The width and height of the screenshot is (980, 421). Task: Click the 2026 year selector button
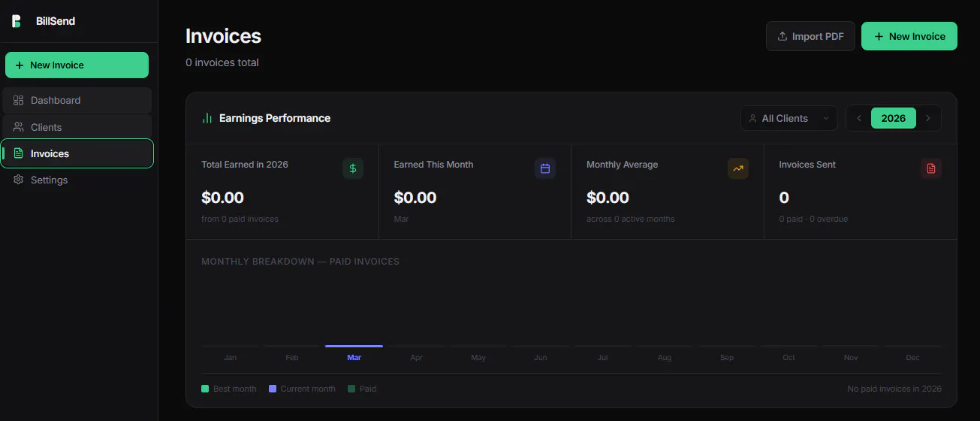pos(894,118)
